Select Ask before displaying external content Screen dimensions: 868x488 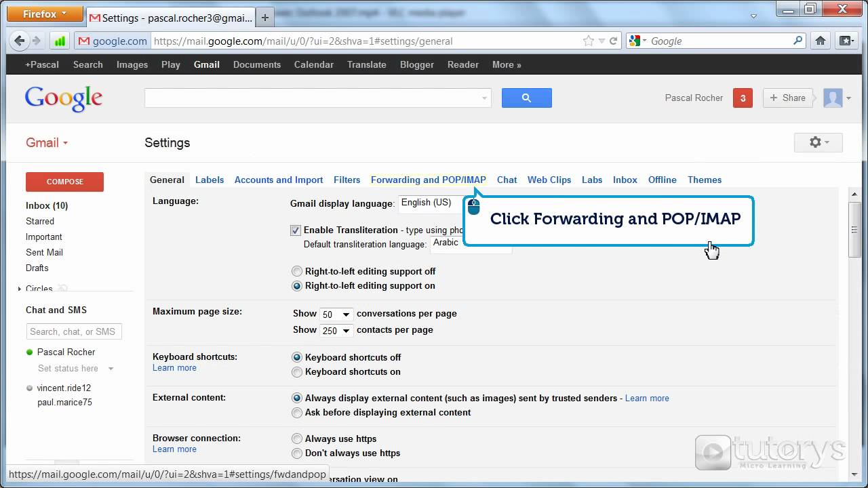296,412
